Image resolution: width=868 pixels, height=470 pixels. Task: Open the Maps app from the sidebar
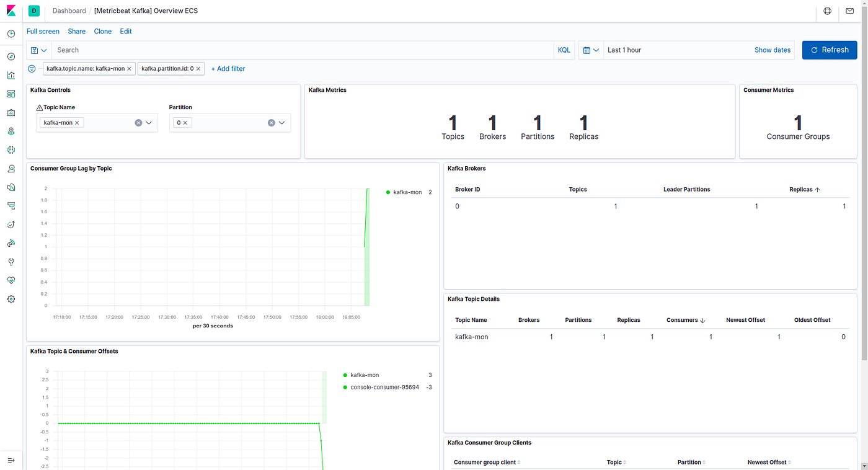[x=11, y=131]
